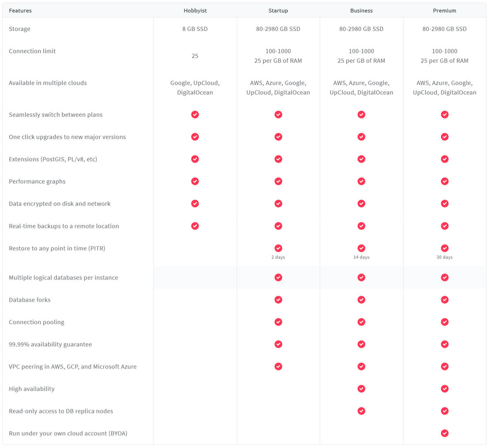Click Premium checkmark for Run under own account (BYOA)

[x=444, y=433]
